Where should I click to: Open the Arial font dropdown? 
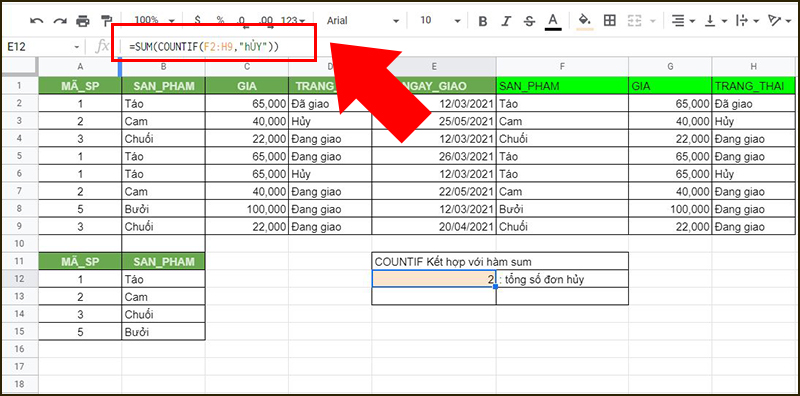(x=363, y=21)
